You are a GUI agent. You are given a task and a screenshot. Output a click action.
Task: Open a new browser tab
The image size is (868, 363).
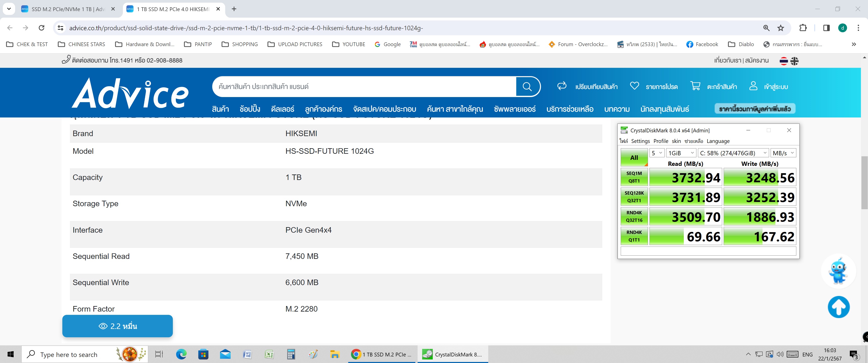coord(234,9)
